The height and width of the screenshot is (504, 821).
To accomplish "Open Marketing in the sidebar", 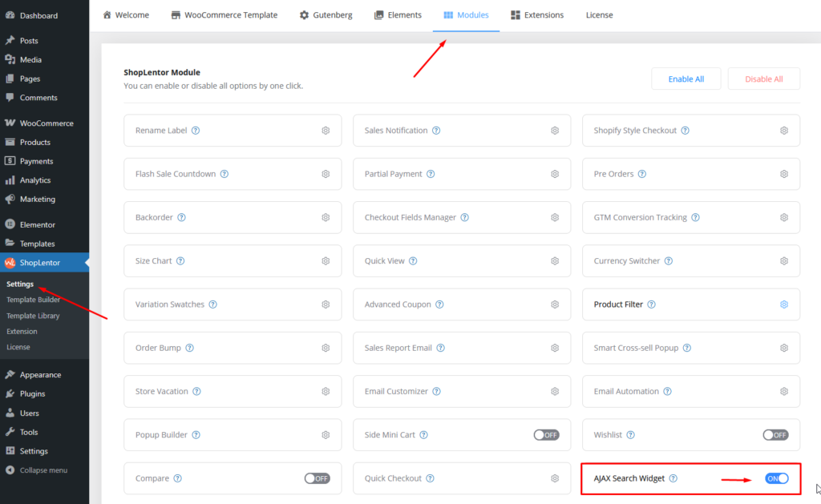I will point(45,199).
